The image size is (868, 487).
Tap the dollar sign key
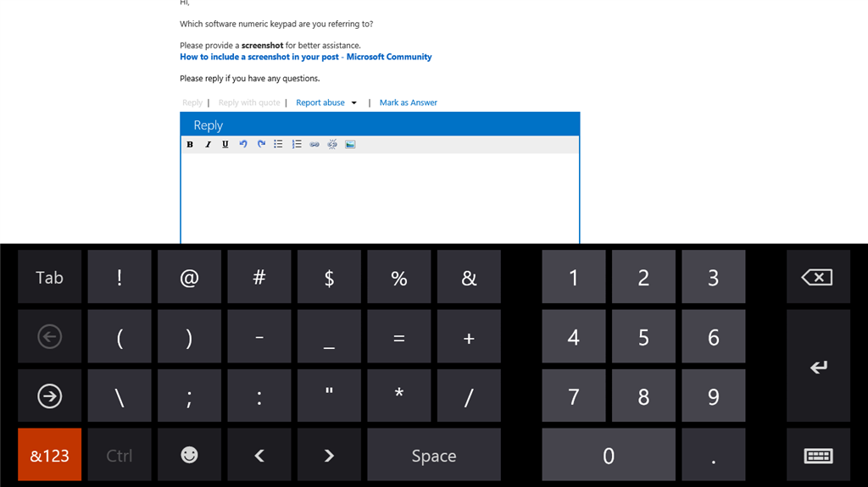click(329, 277)
